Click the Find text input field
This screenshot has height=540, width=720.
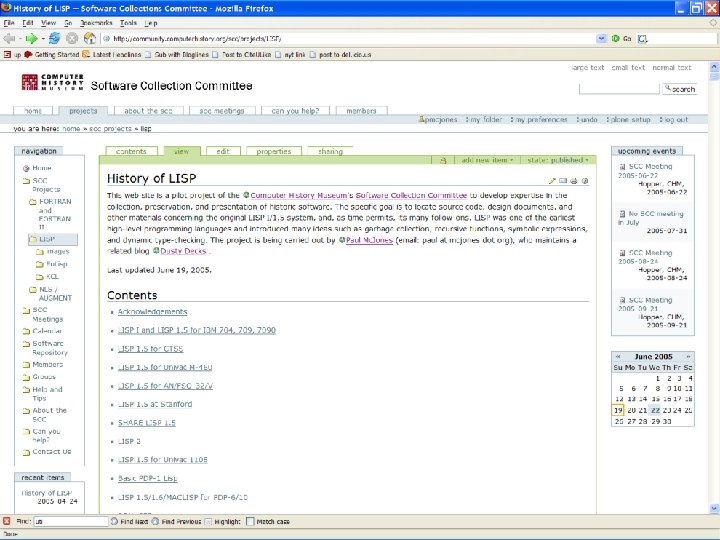point(71,521)
